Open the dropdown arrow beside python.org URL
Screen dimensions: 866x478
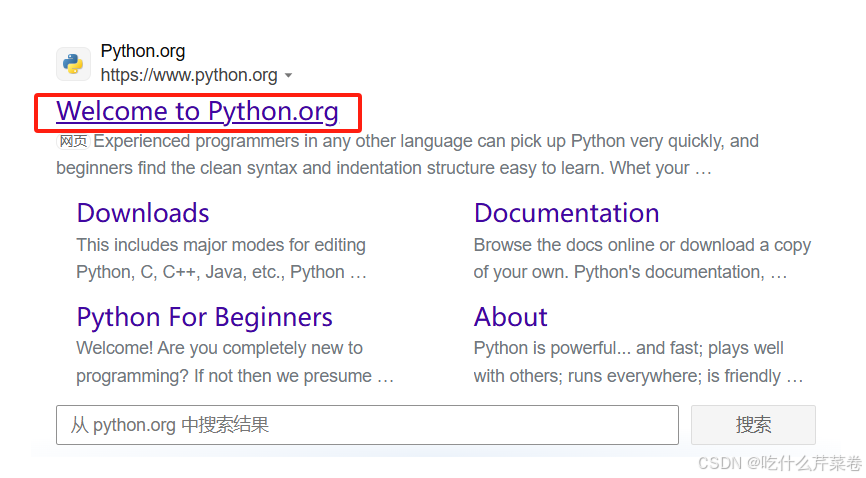[x=288, y=75]
